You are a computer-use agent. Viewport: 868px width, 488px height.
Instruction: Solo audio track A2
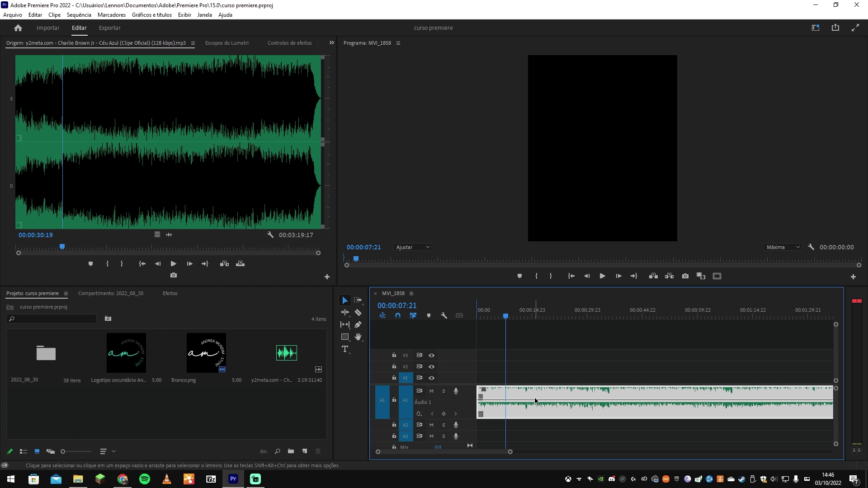[443, 425]
